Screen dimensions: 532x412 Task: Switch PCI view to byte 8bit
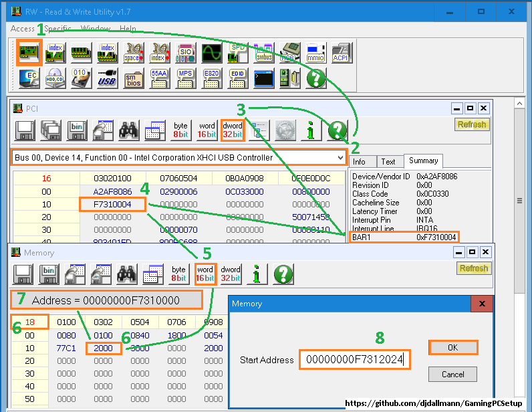click(x=180, y=130)
